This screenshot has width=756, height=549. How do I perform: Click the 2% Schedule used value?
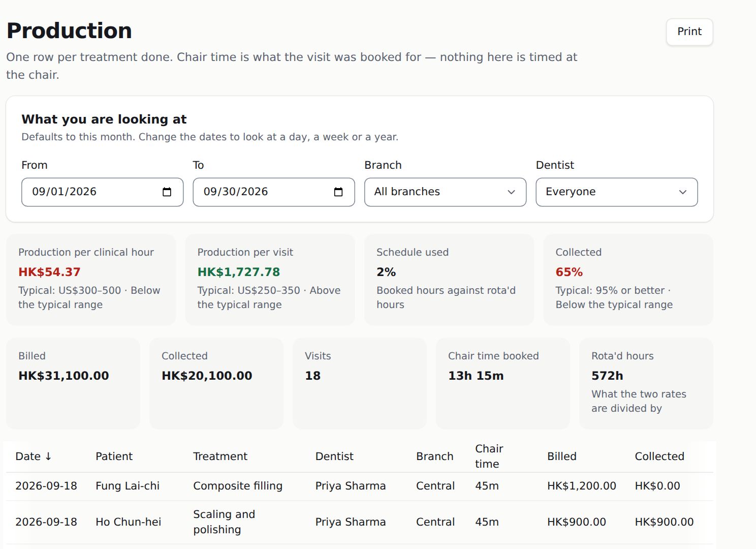386,272
